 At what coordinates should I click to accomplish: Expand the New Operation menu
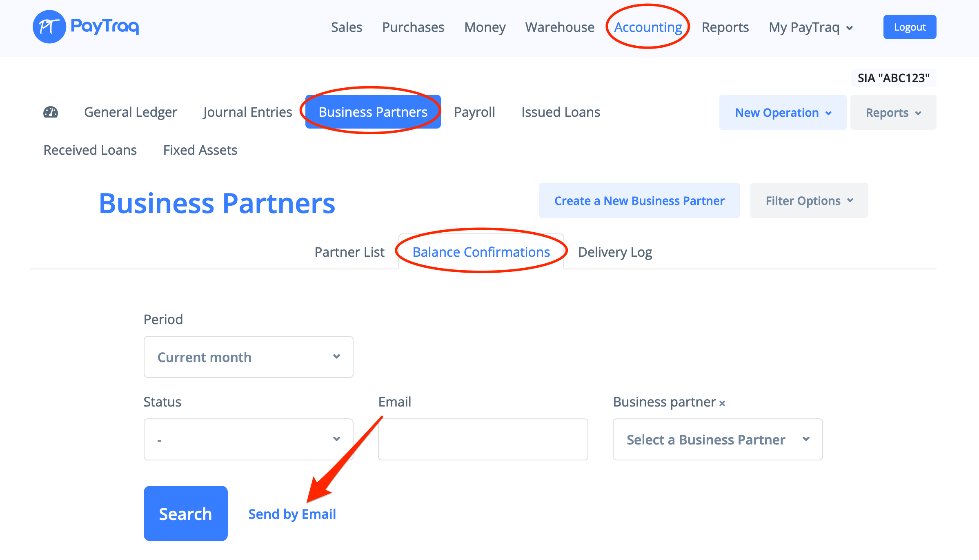(782, 113)
